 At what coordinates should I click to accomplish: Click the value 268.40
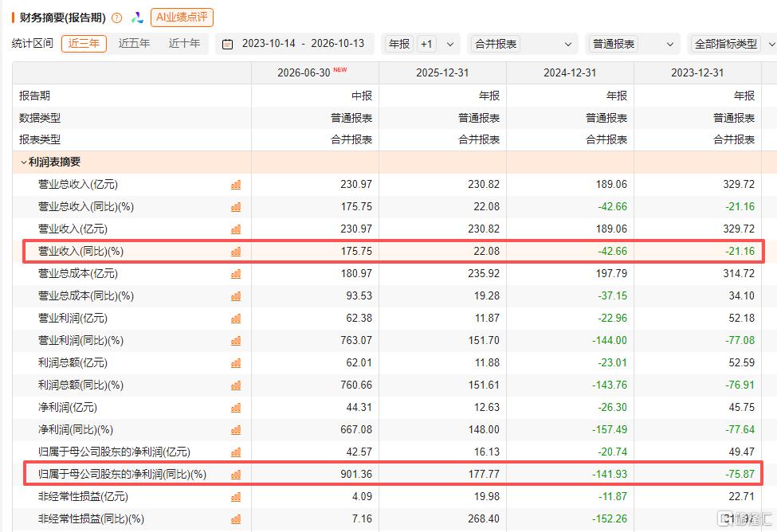pos(484,518)
